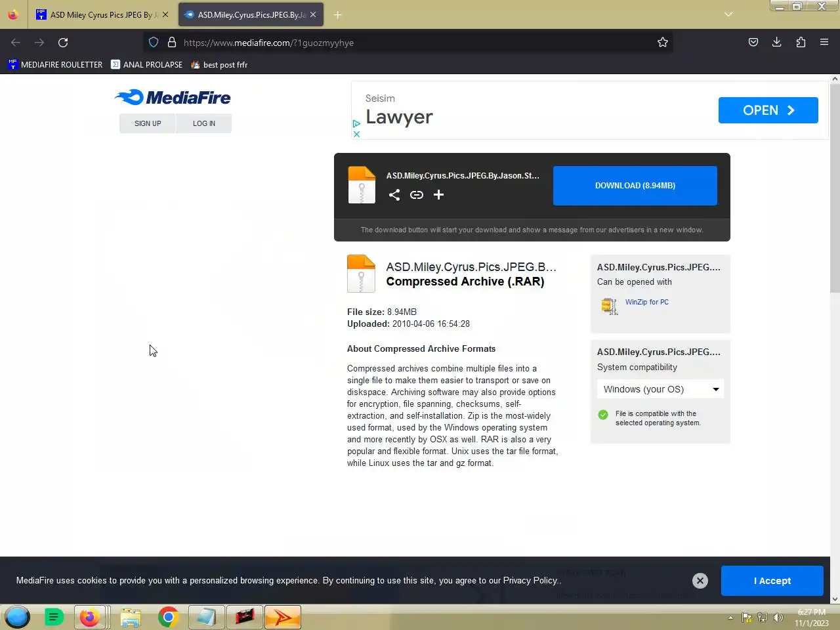Image resolution: width=840 pixels, height=630 pixels.
Task: Open the Firefox downloads panel
Action: pyautogui.click(x=777, y=43)
